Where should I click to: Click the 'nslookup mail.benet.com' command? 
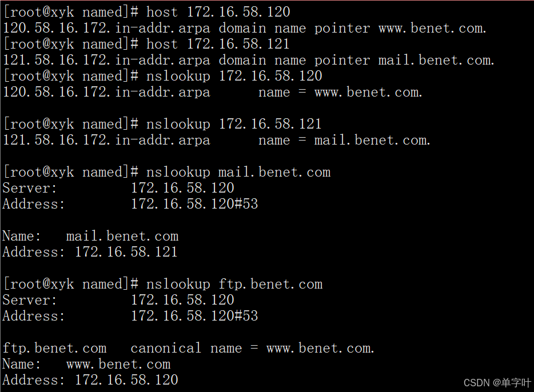[x=238, y=172]
